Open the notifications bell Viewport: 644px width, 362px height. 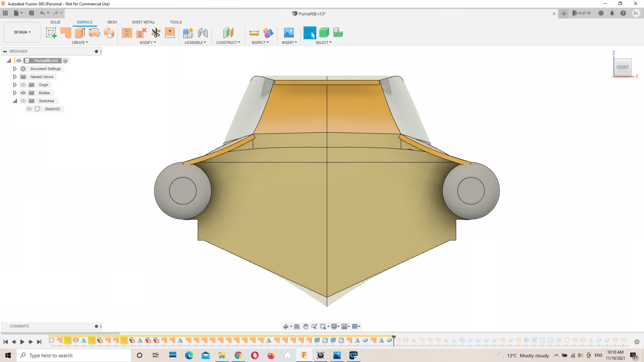click(x=612, y=13)
